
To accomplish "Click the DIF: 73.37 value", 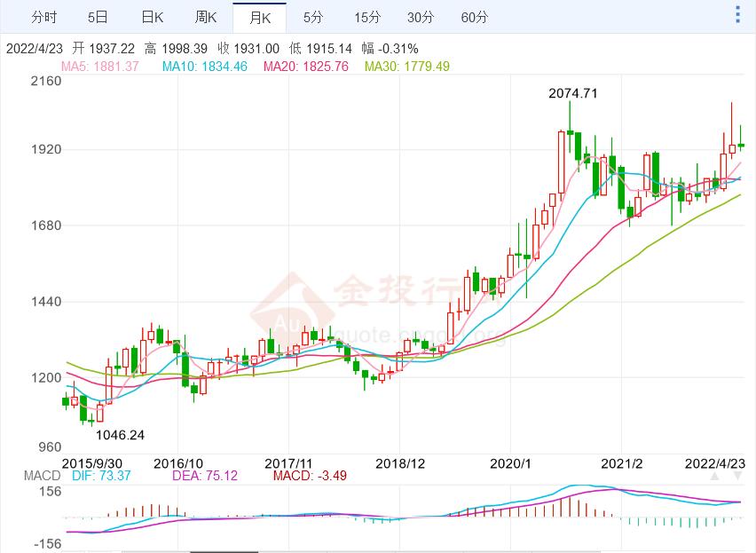I will pyautogui.click(x=101, y=476).
